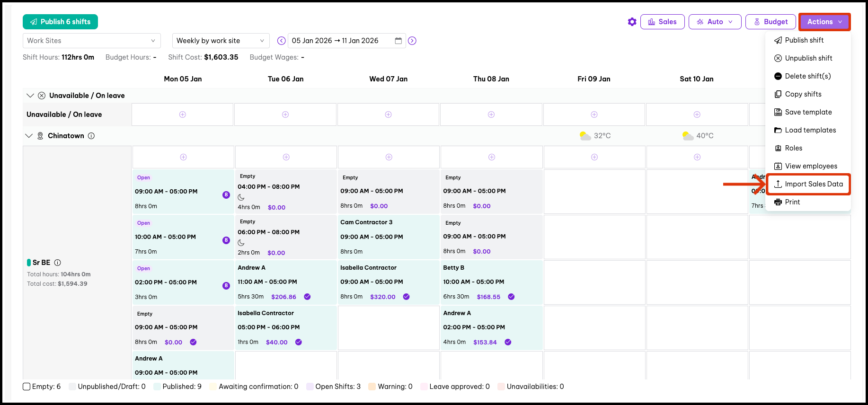868x405 pixels.
Task: Click the Sr BE green color marker
Action: 29,263
